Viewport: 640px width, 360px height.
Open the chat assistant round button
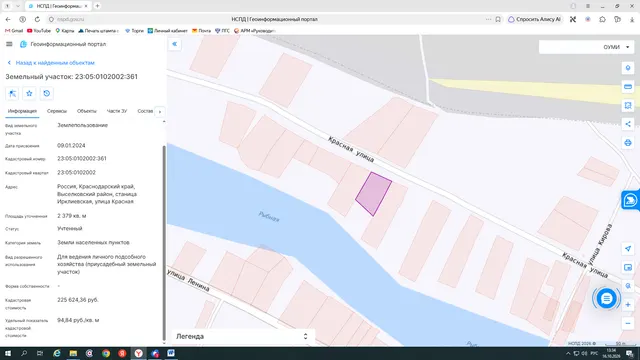tap(607, 299)
